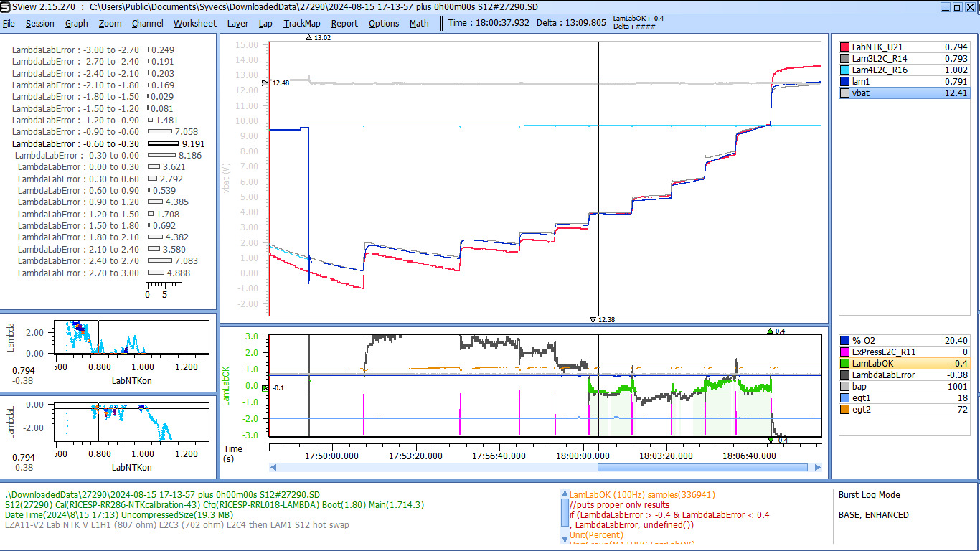Restore the inner document window
This screenshot has width=980, height=551.
click(x=958, y=7)
